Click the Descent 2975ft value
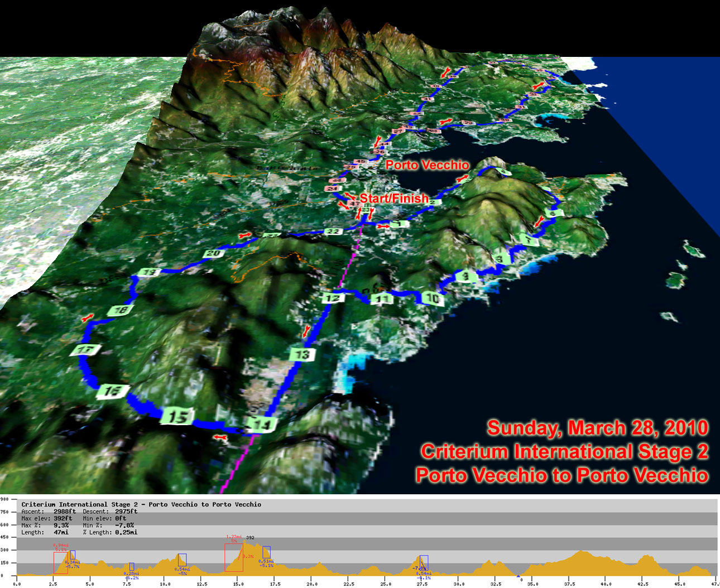Image resolution: width=720 pixels, height=588 pixels. coord(126,511)
